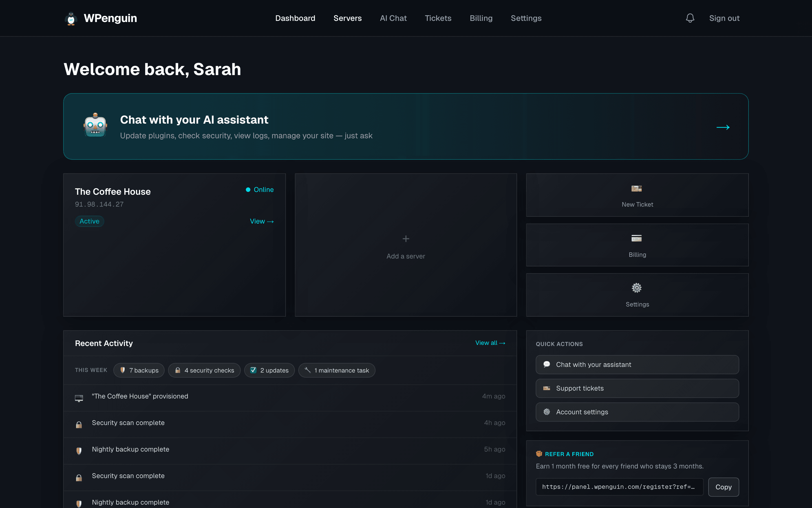The image size is (812, 508).
Task: Click the wrench icon in maintenance chip
Action: (x=307, y=370)
